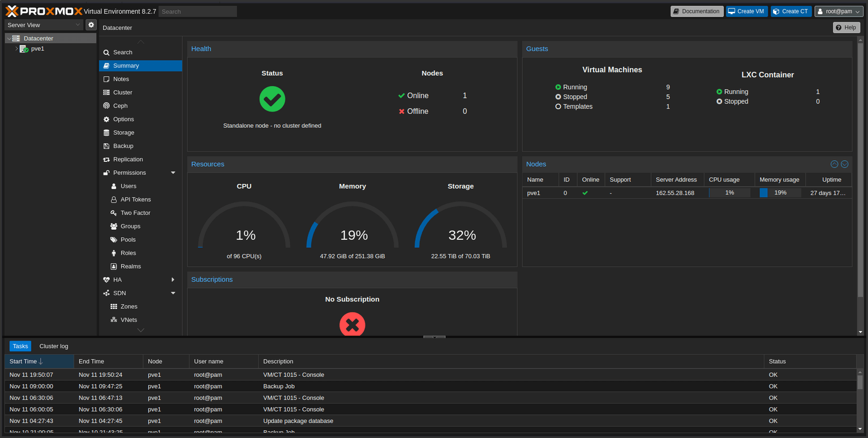Viewport: 868px width, 438px height.
Task: Click the gear icon beside Server View
Action: 91,25
